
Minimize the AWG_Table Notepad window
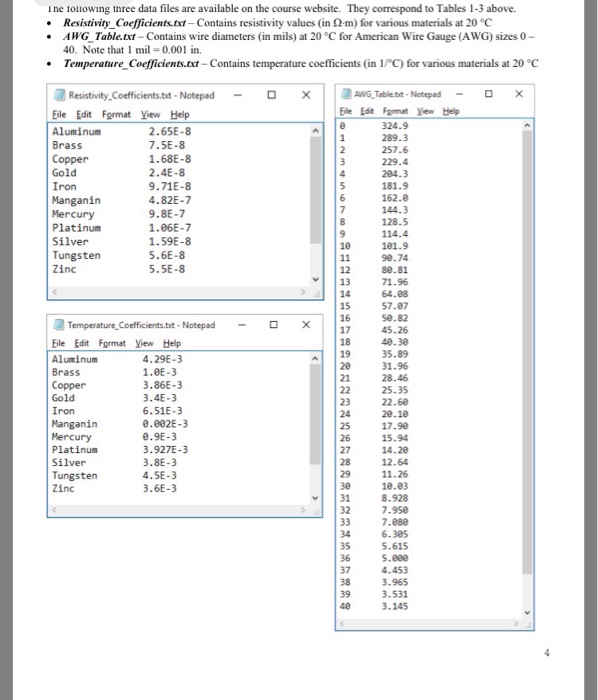(x=459, y=94)
